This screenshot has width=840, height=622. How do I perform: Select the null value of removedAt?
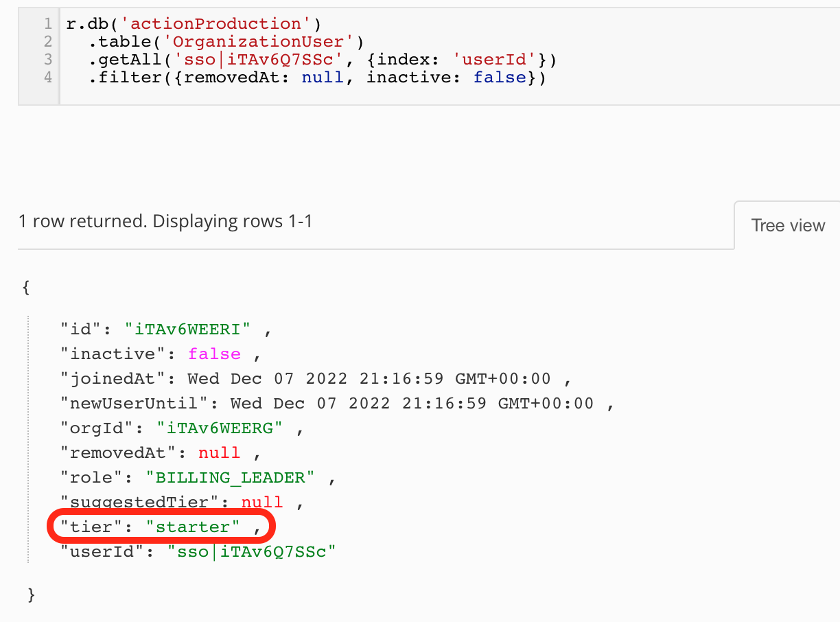[220, 452]
